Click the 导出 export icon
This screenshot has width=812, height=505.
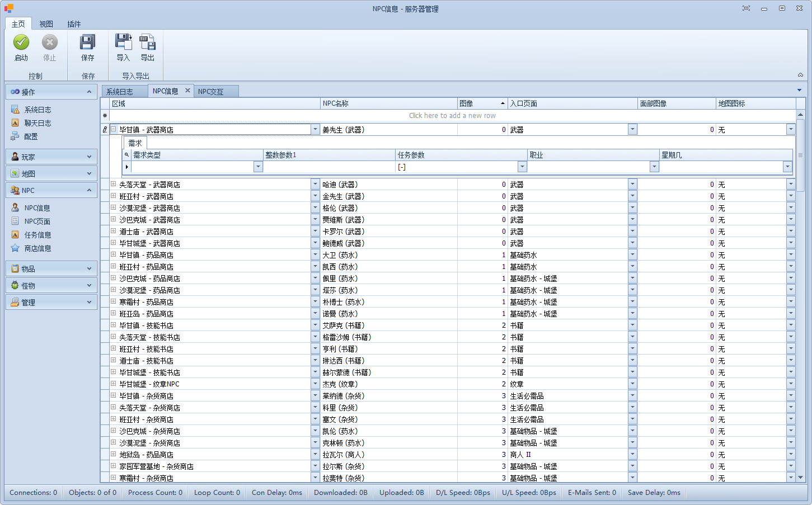click(x=147, y=43)
